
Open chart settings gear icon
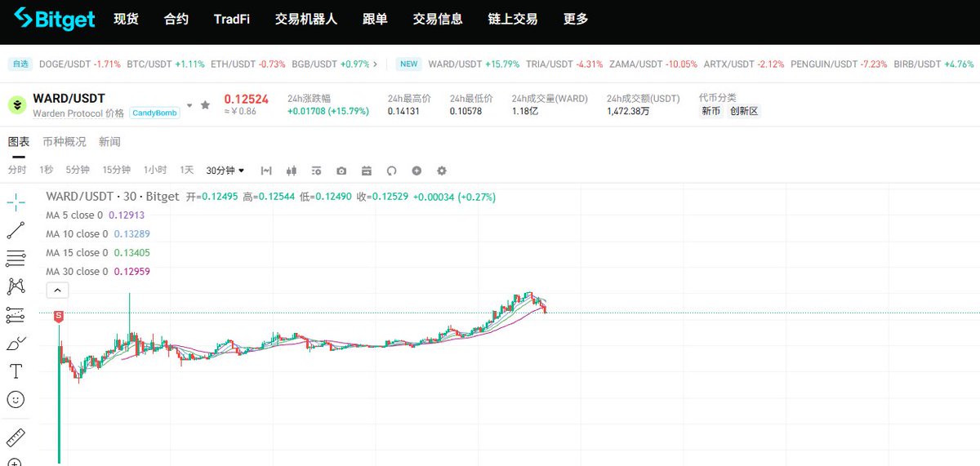pos(442,171)
